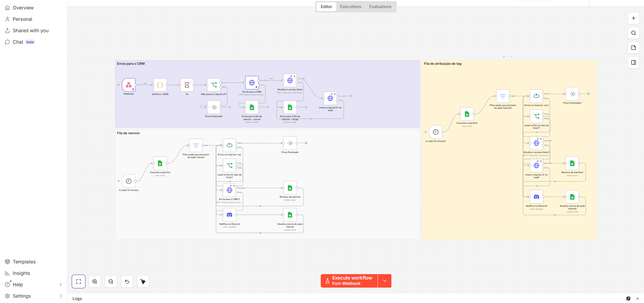644x303 pixels.
Task: Add a sticky note icon
Action: pos(634,48)
